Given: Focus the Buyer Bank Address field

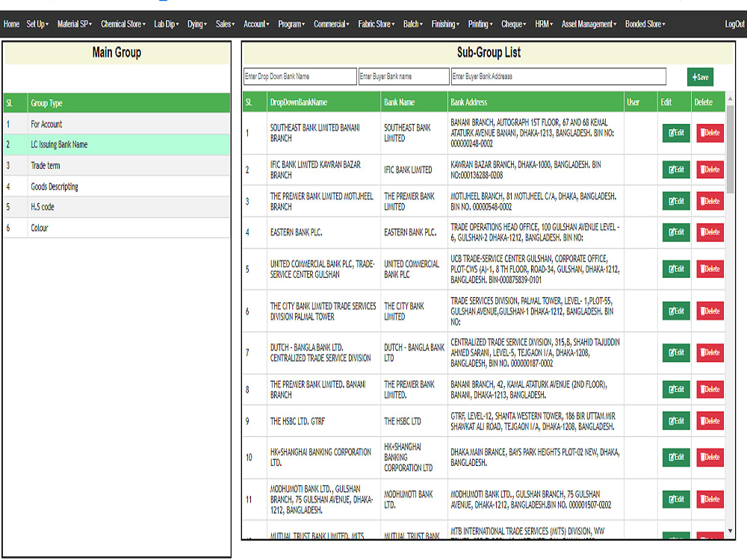Looking at the screenshot, I should click(558, 76).
